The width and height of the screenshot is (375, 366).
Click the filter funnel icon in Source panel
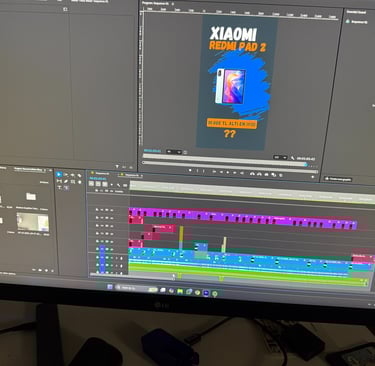117,166
